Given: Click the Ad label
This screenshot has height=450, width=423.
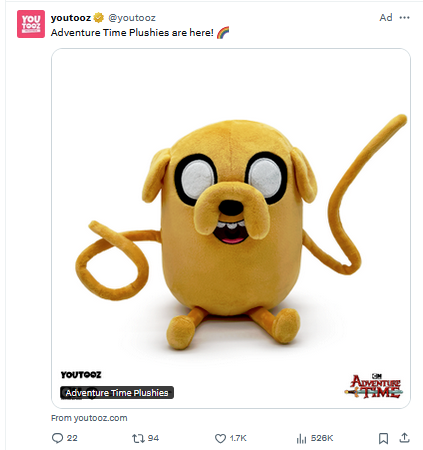Looking at the screenshot, I should click(x=386, y=18).
